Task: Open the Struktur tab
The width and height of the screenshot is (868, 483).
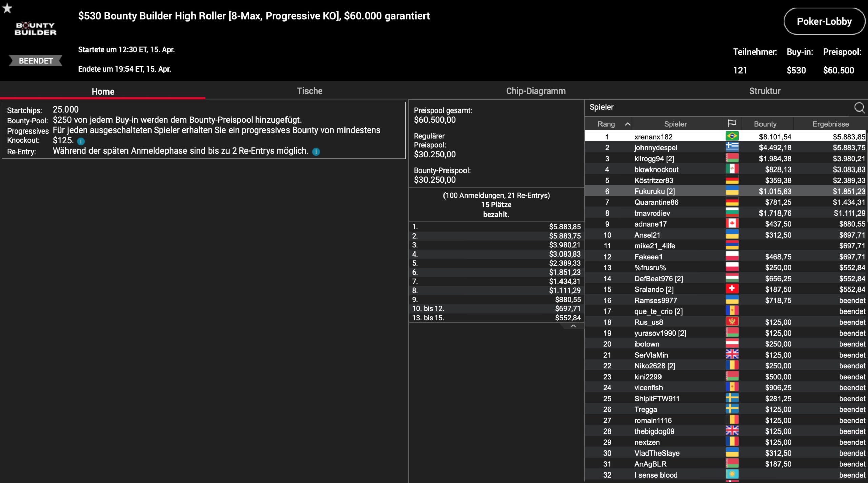Action: pyautogui.click(x=764, y=91)
